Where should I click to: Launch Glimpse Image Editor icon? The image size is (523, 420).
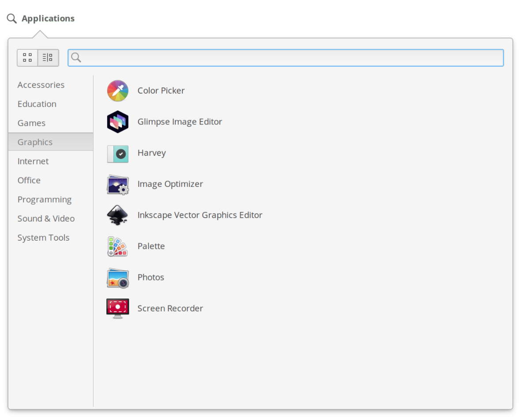tap(118, 122)
